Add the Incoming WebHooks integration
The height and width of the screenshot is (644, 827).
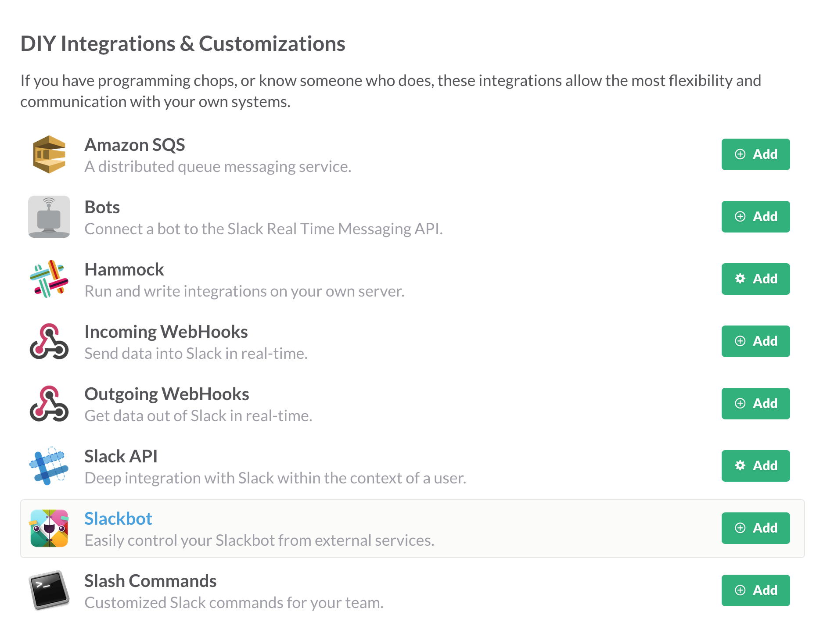(x=755, y=341)
